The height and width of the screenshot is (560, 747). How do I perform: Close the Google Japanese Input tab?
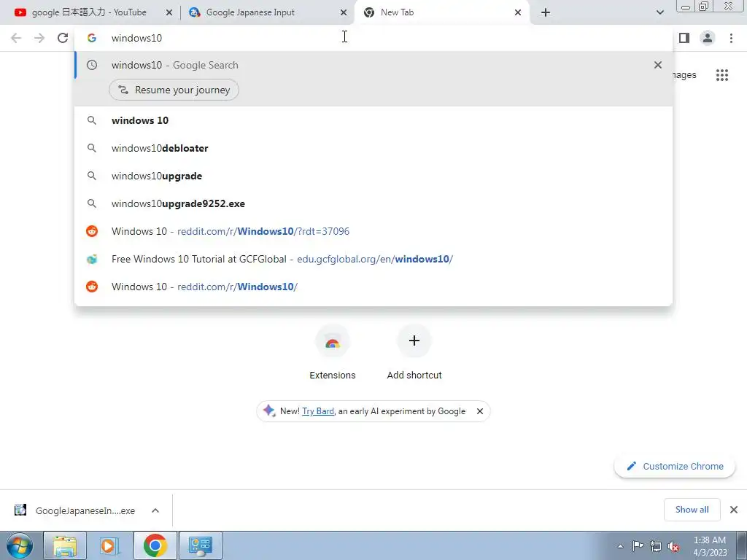pyautogui.click(x=344, y=13)
